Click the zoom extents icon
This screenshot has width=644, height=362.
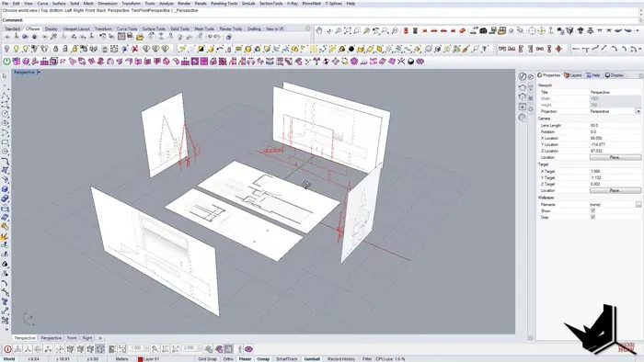(x=348, y=30)
